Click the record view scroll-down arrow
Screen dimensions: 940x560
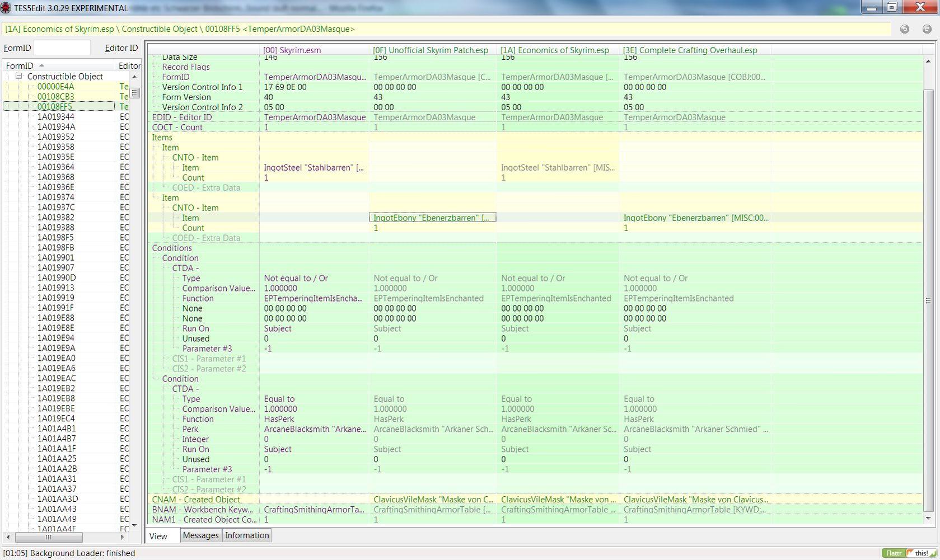coord(928,519)
